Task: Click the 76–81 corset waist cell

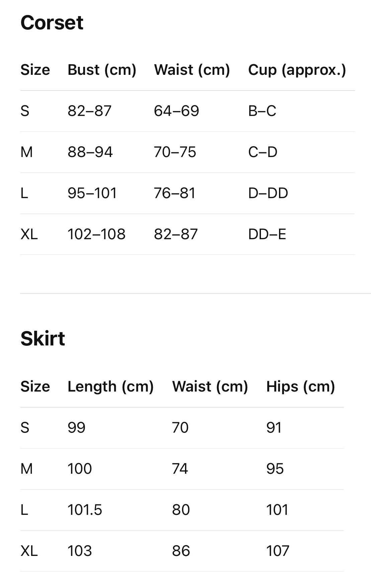Action: click(174, 193)
